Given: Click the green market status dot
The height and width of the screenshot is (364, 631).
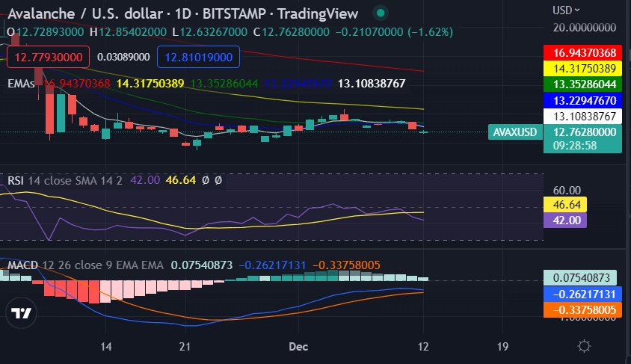Looking at the screenshot, I should (381, 13).
